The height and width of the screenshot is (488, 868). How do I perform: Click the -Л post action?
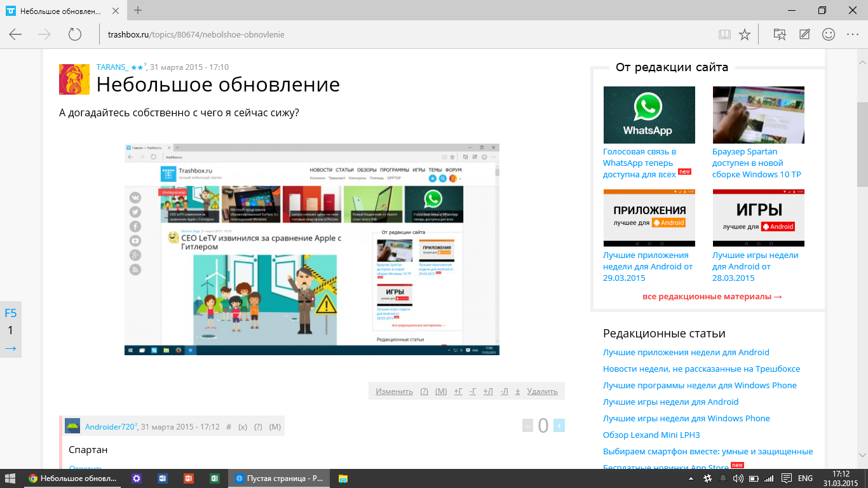tap(504, 391)
